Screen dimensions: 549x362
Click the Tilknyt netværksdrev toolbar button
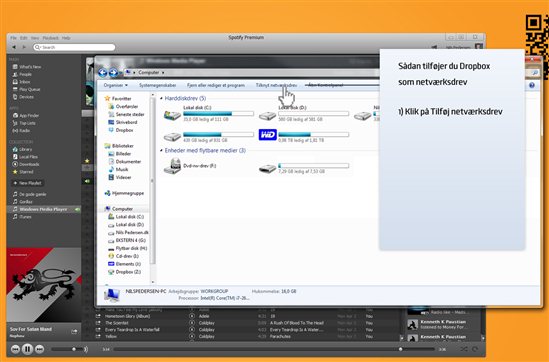[x=276, y=85]
